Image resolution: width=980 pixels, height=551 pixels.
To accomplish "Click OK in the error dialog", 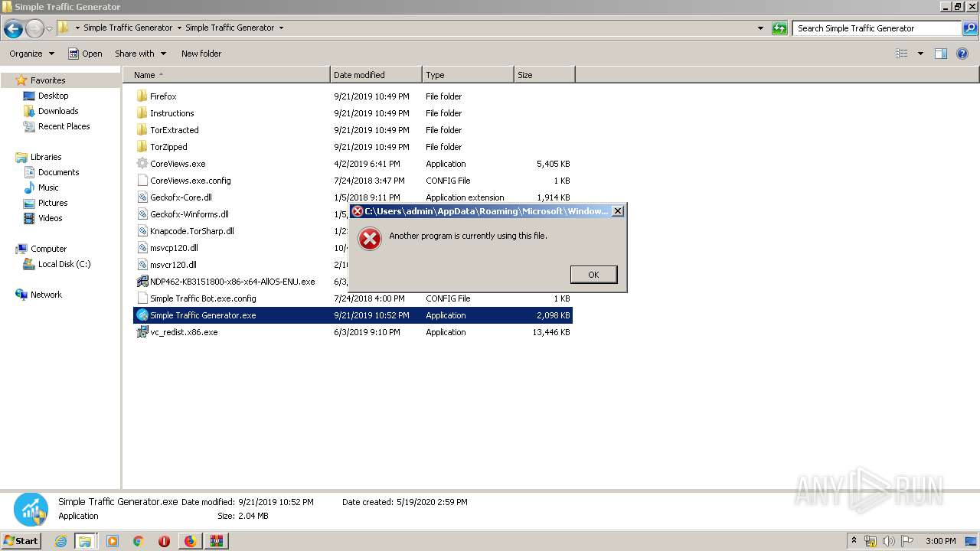I will click(x=593, y=275).
